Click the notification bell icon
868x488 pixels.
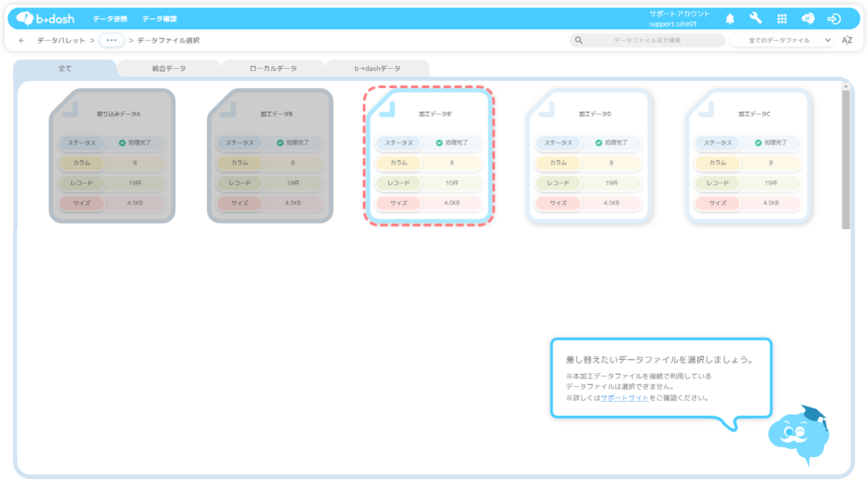[730, 19]
